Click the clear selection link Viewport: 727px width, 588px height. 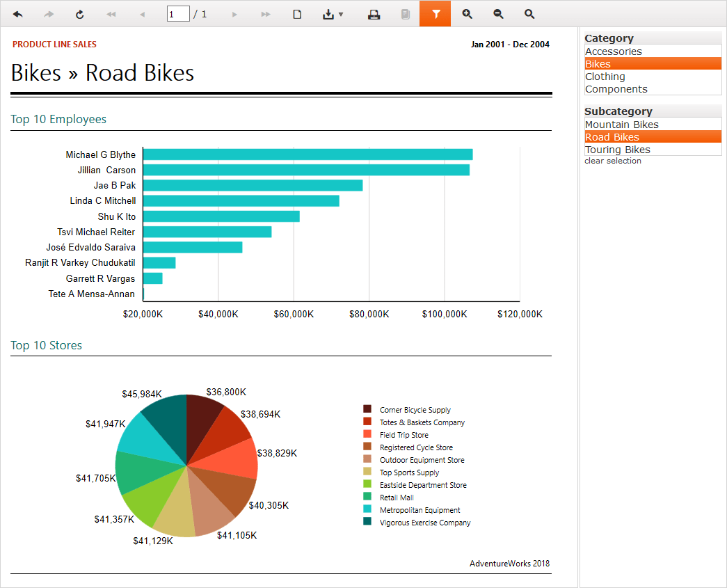point(613,161)
